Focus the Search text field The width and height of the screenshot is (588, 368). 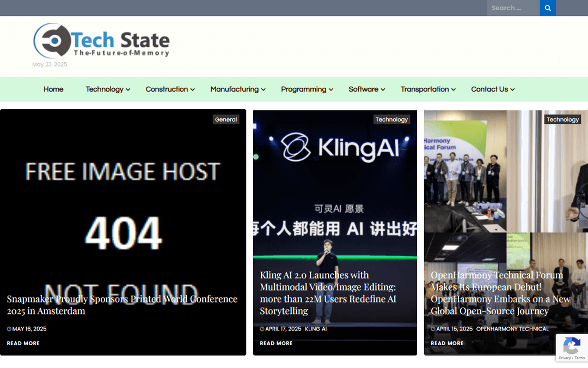pyautogui.click(x=513, y=8)
